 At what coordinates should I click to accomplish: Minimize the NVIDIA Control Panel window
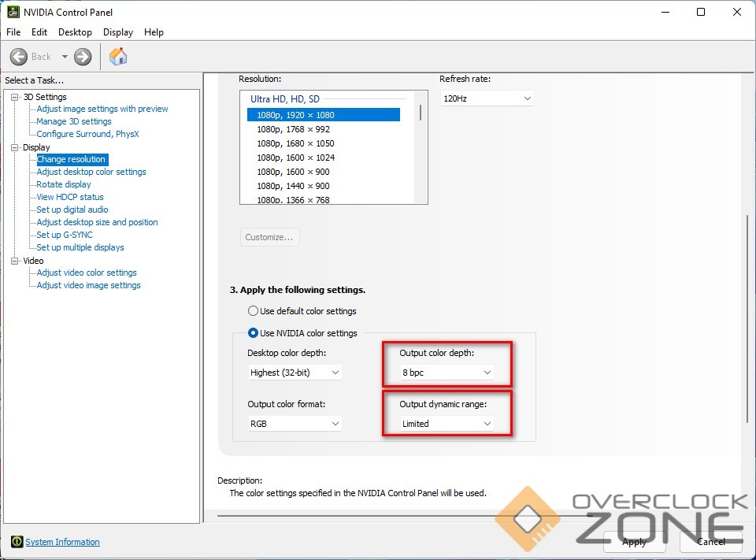[665, 12]
